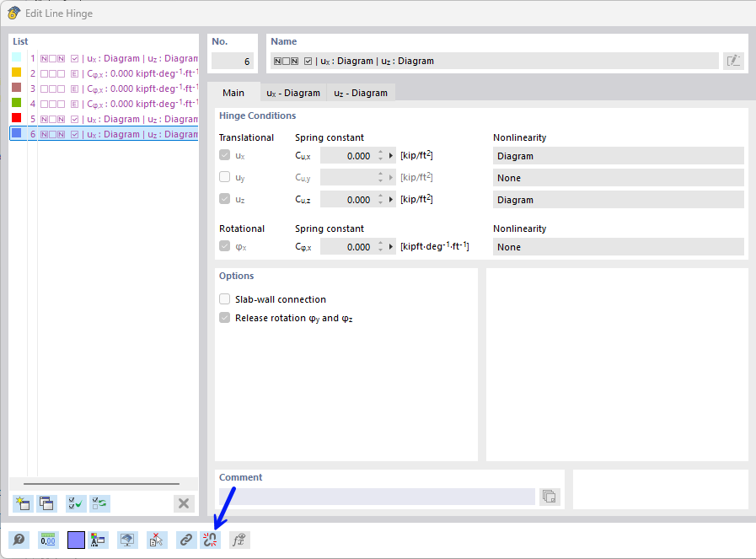
Task: Expand Cu,x spring constant arrow menu
Action: (391, 156)
